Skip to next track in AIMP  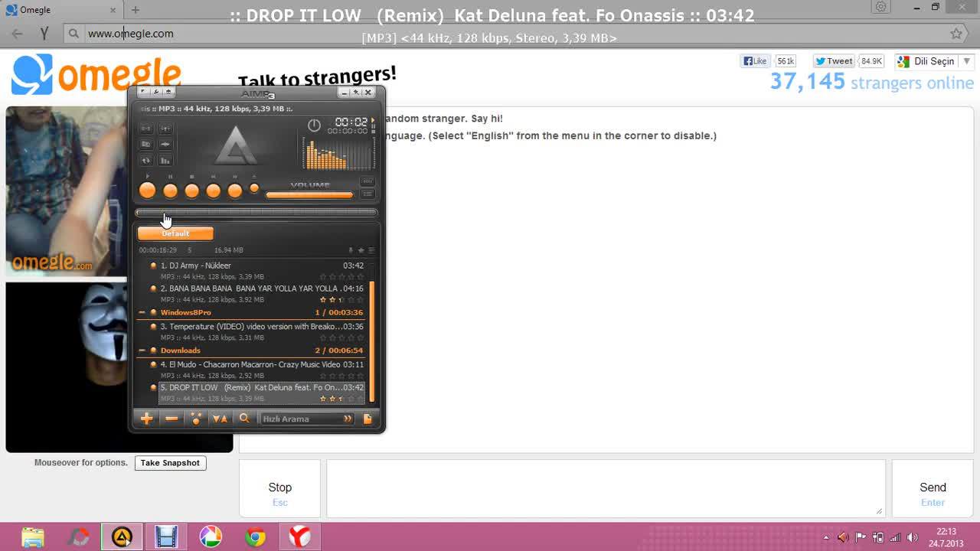tap(234, 191)
